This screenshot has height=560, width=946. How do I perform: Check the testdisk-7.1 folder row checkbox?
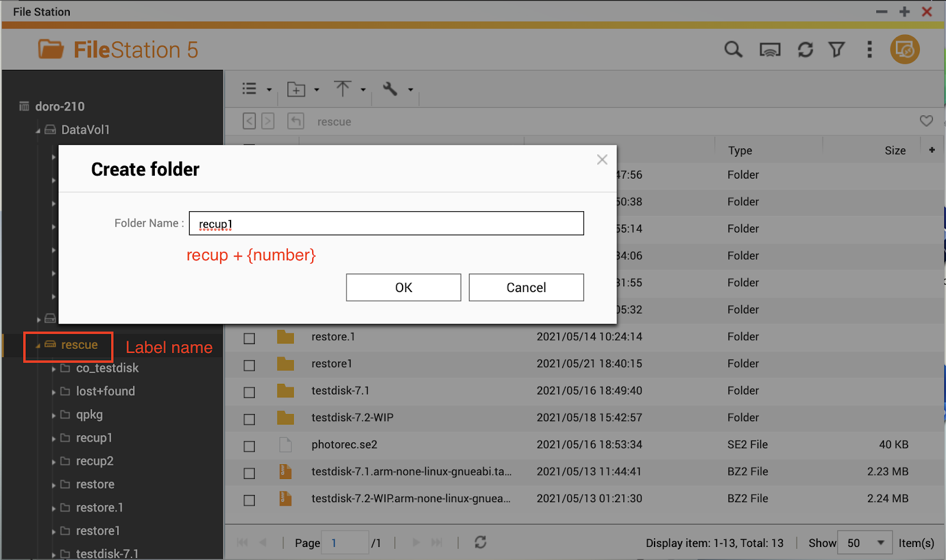point(250,392)
